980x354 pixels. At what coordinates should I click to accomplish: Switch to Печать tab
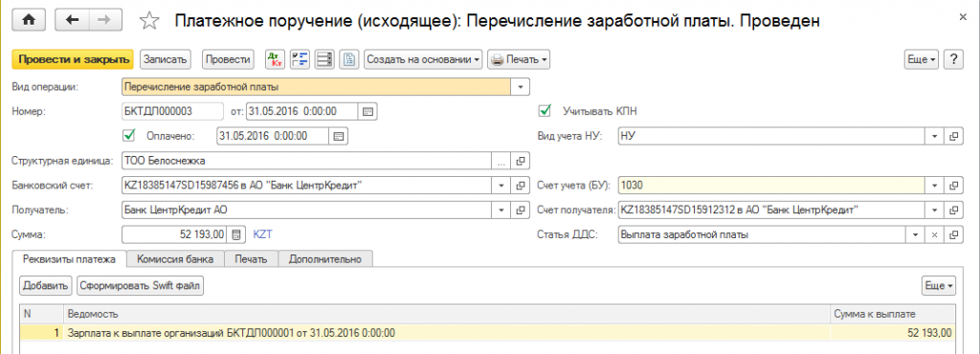252,259
